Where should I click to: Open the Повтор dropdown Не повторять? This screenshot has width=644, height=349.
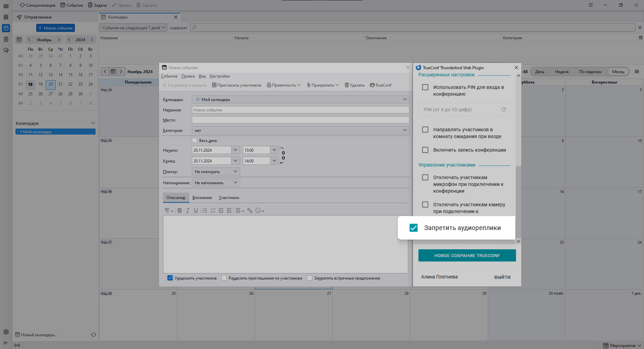[216, 171]
